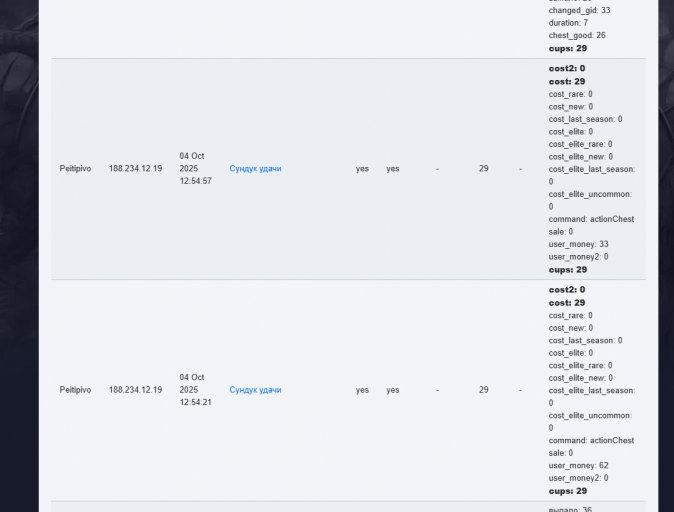Click bold cost: 29 in 12:54:21 row
Viewport: 674px width, 512px height.
pyautogui.click(x=567, y=303)
